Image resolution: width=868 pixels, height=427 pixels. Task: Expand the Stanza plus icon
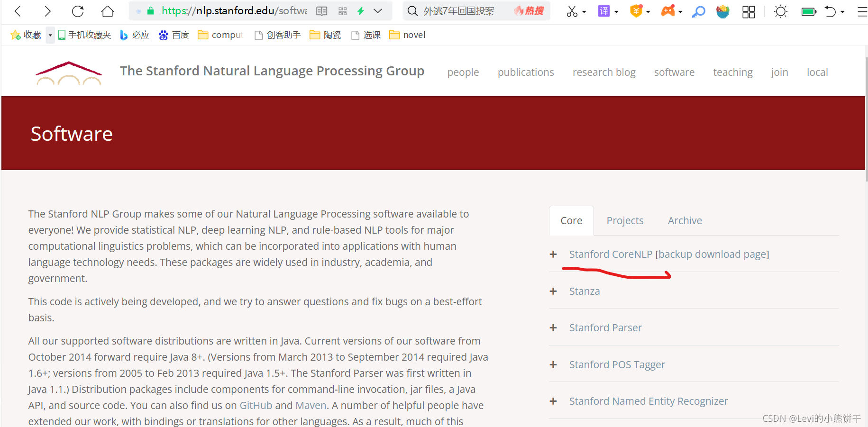tap(553, 291)
